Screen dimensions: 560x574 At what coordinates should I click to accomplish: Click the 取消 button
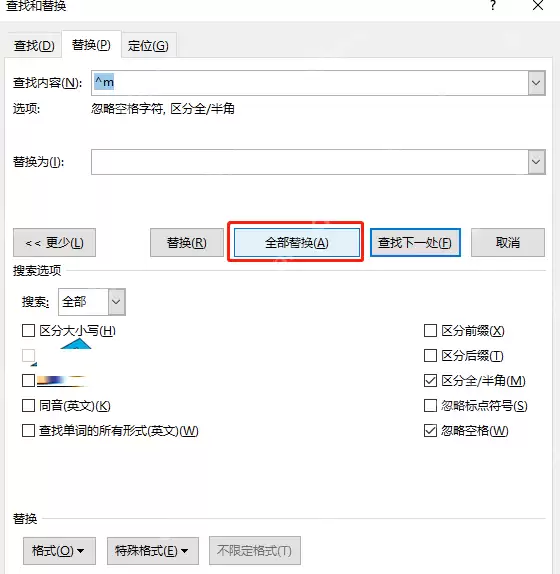pos(508,243)
